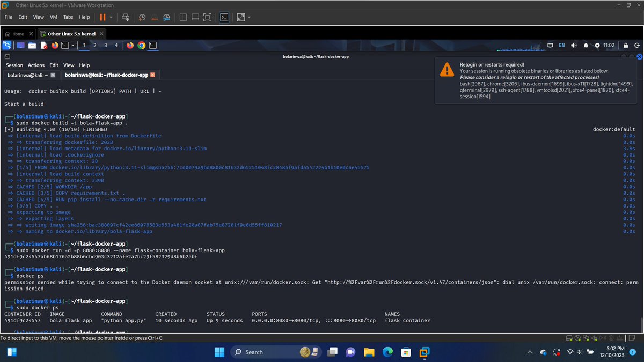
Task: Click the Kali panel clock showing 11:02
Action: pos(608,46)
